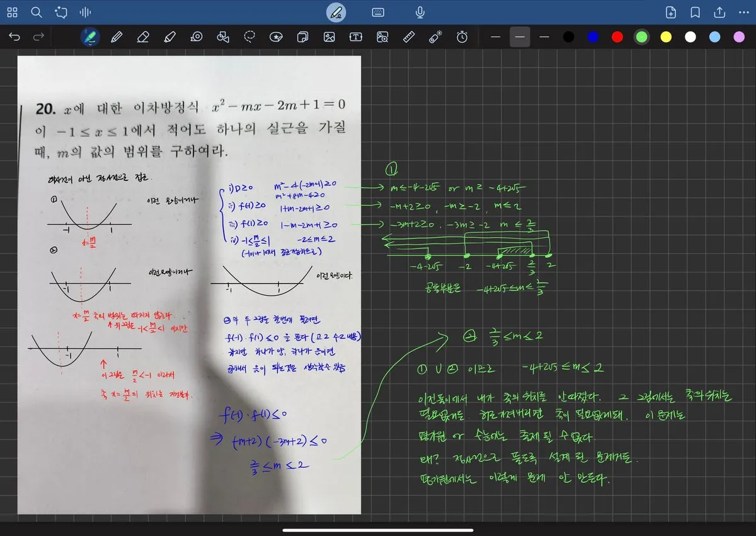This screenshot has width=756, height=536.
Task: Pick the Ruler tool
Action: coord(409,37)
